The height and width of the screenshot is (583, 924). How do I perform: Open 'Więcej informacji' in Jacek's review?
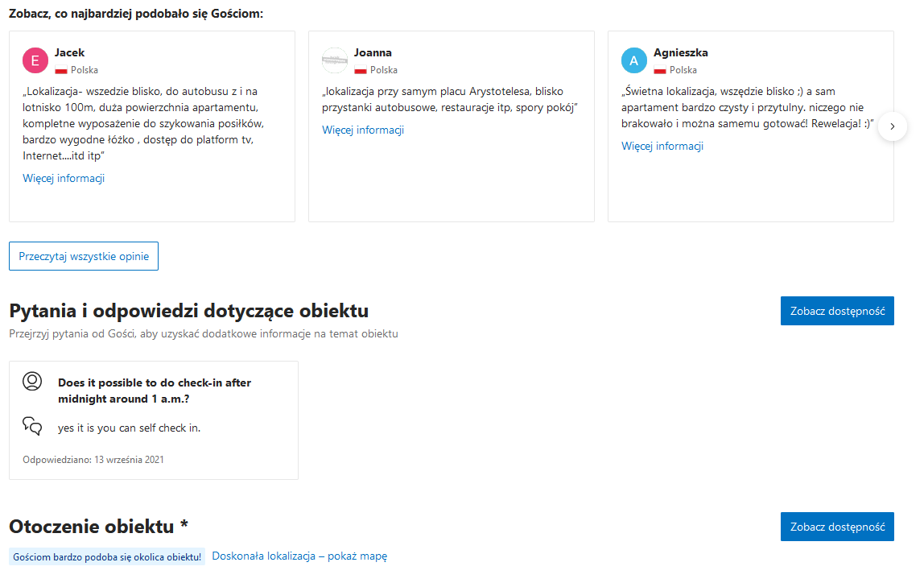[x=64, y=178]
